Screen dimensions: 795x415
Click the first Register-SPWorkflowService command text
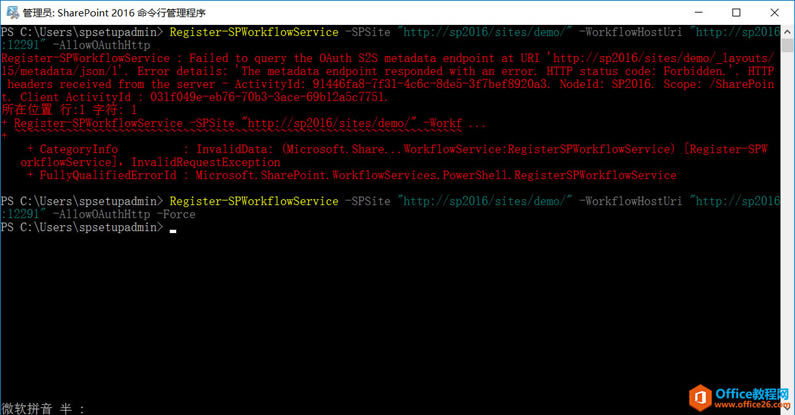pyautogui.click(x=254, y=32)
